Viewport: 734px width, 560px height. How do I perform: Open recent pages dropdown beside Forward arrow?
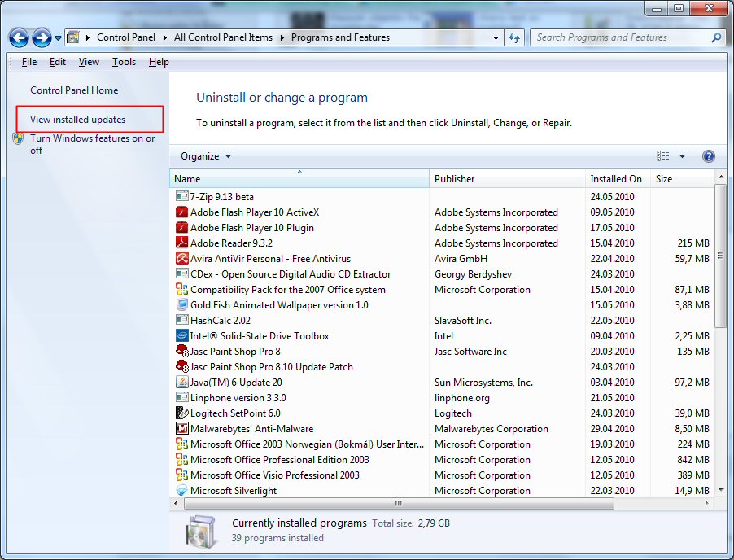point(58,38)
